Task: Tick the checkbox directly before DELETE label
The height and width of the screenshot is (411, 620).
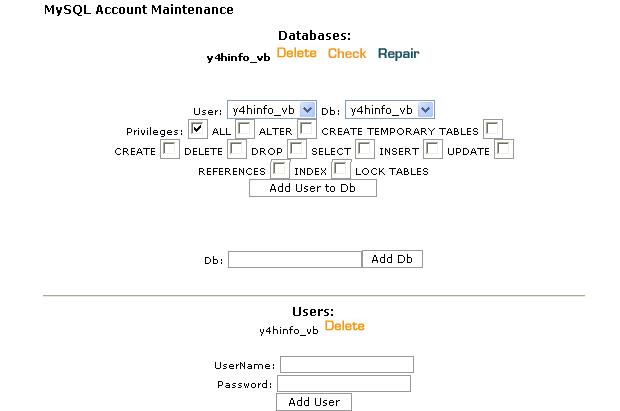Action: (x=170, y=149)
